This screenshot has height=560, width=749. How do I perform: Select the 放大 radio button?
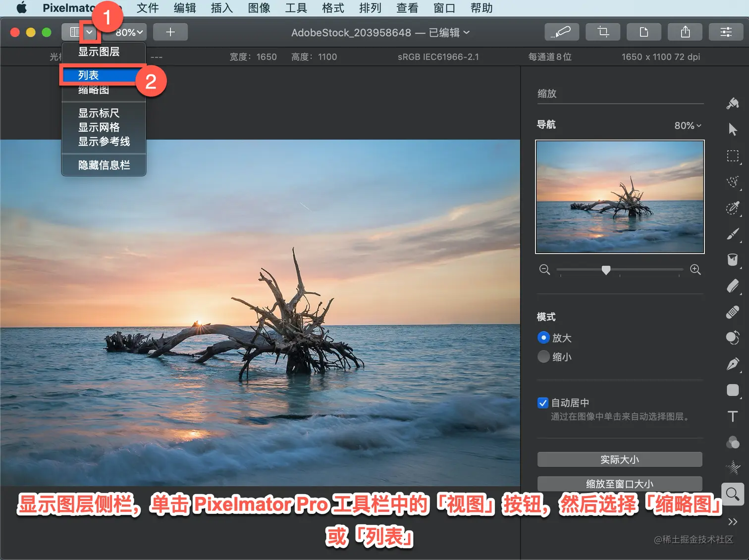(543, 338)
